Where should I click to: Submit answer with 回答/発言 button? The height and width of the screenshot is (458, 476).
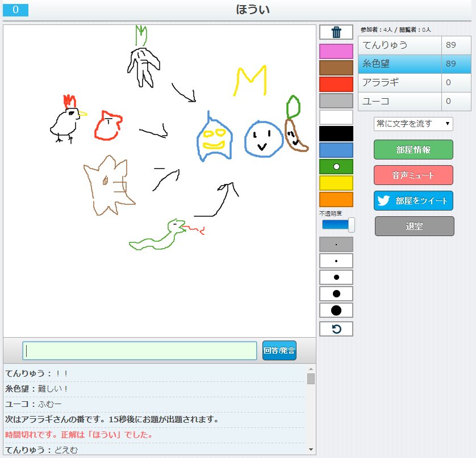coord(279,350)
